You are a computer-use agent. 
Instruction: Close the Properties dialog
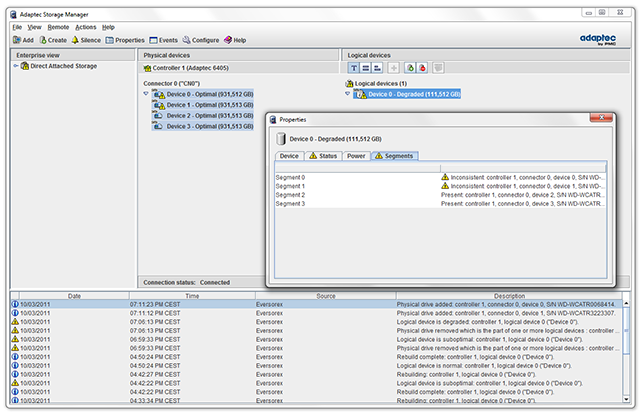[601, 118]
